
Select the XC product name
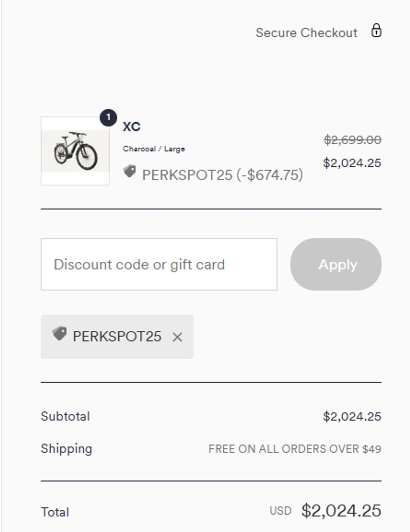pos(131,127)
